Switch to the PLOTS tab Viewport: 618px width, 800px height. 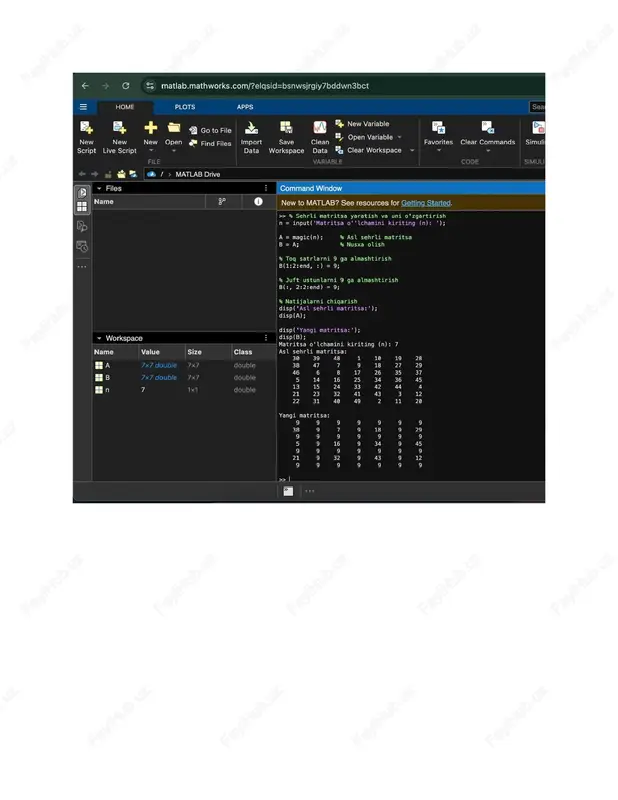tap(185, 107)
